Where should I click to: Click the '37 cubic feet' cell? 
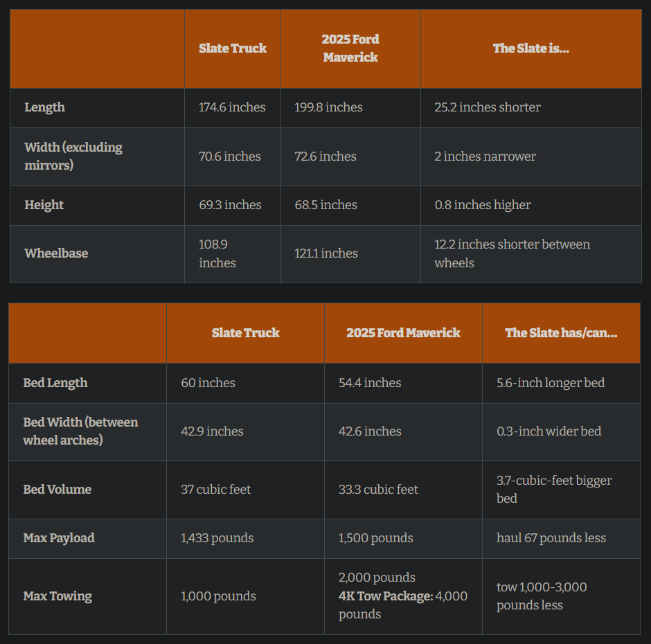tap(215, 489)
